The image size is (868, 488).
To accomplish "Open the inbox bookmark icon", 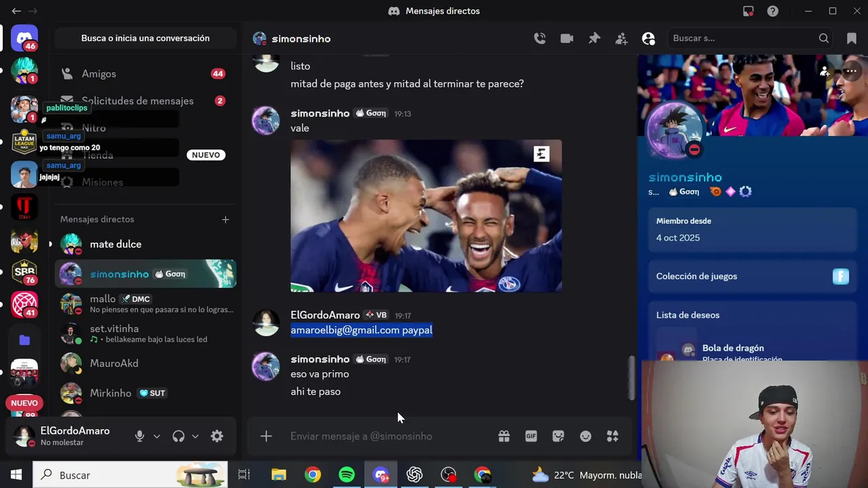I will (852, 39).
